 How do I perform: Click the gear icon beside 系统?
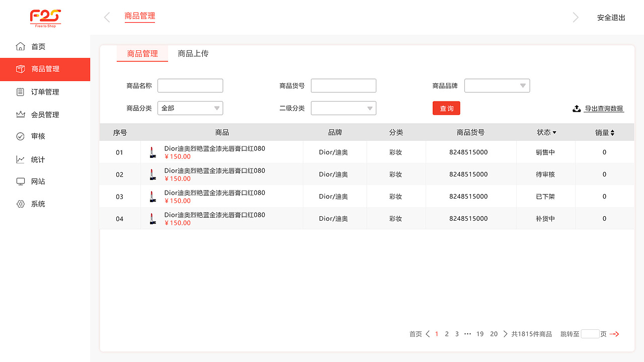pos(21,204)
